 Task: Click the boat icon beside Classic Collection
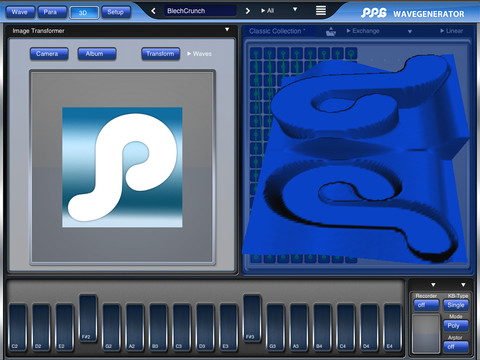click(x=330, y=32)
